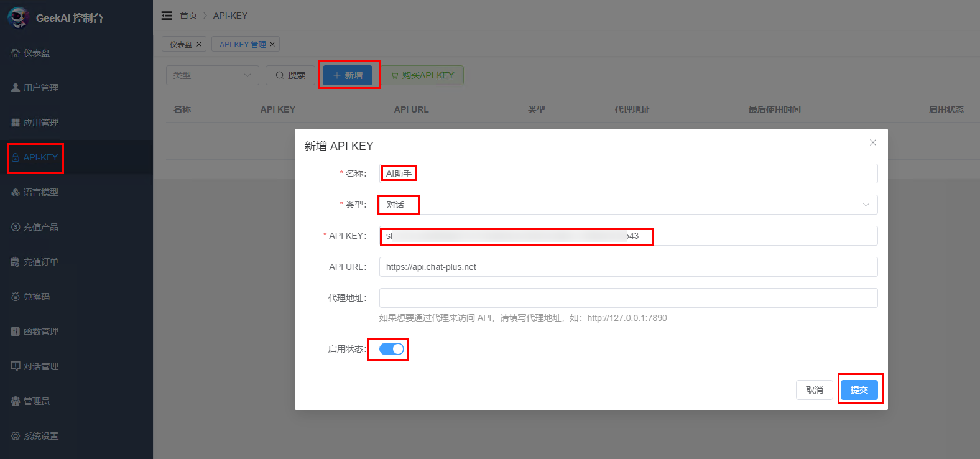Switch to 仪表盘 tab
Image resolution: width=980 pixels, height=459 pixels.
click(x=181, y=44)
